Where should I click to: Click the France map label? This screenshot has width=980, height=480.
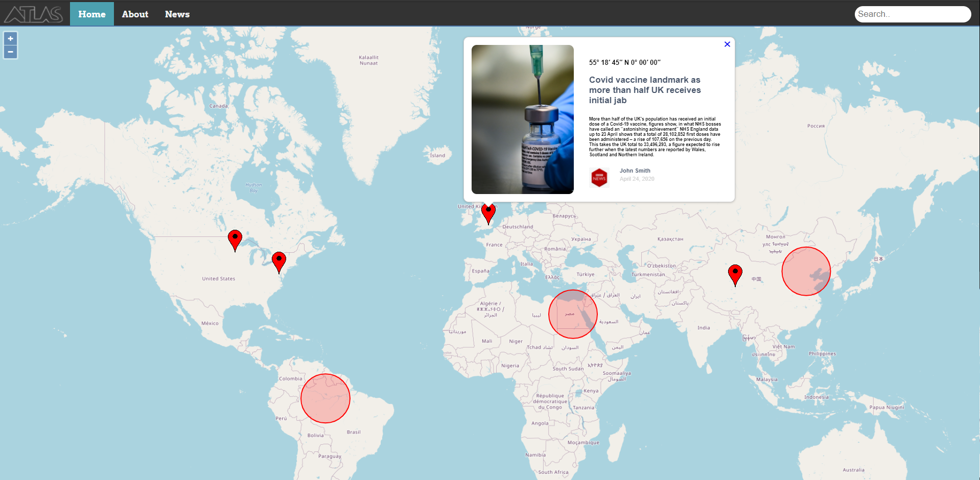point(494,245)
